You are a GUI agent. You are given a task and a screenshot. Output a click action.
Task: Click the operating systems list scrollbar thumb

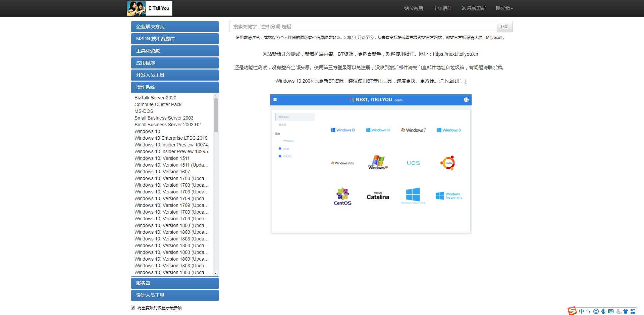pos(216,115)
